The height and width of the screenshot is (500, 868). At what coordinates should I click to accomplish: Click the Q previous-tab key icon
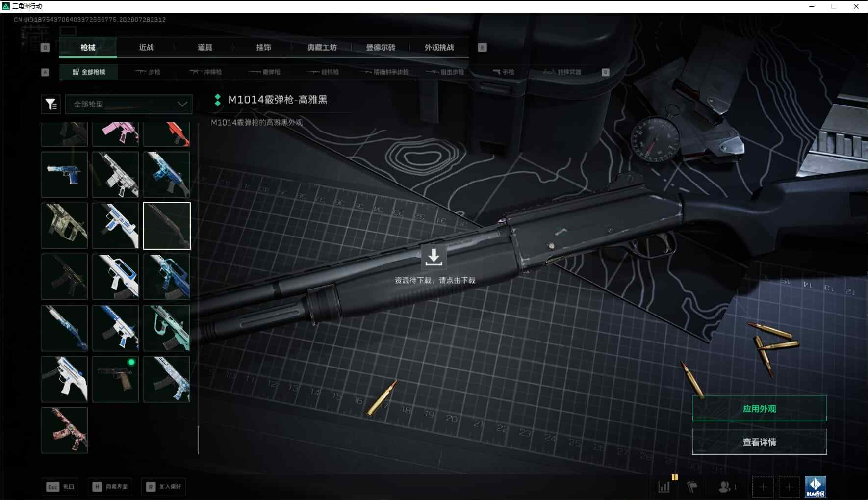coord(45,48)
